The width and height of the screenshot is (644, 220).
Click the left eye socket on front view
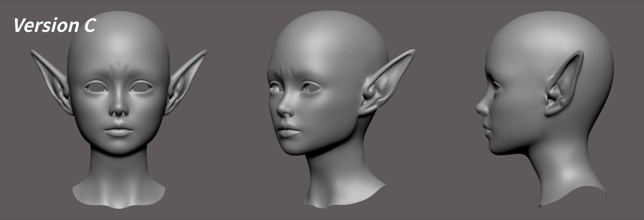pos(96,88)
